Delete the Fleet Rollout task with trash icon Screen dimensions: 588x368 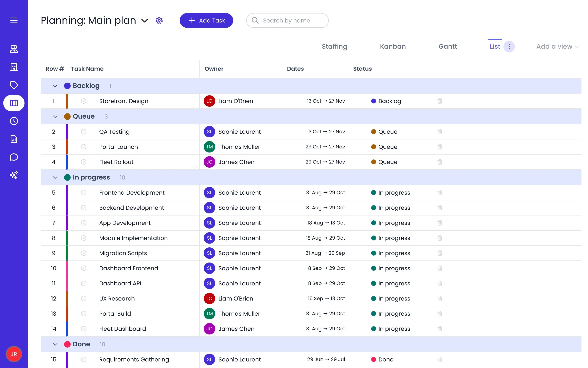tap(440, 162)
